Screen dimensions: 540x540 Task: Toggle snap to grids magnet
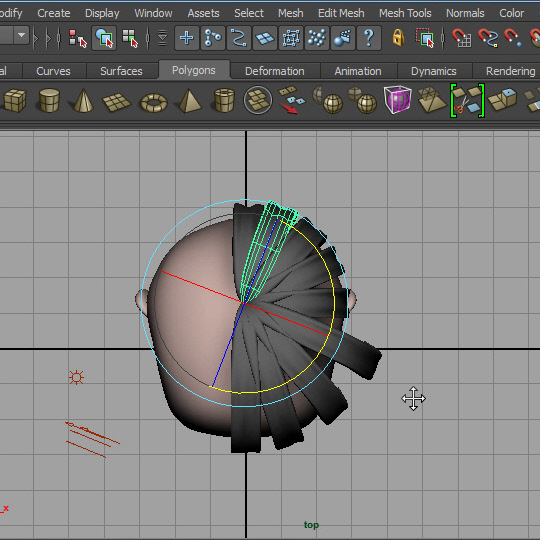coord(461,38)
